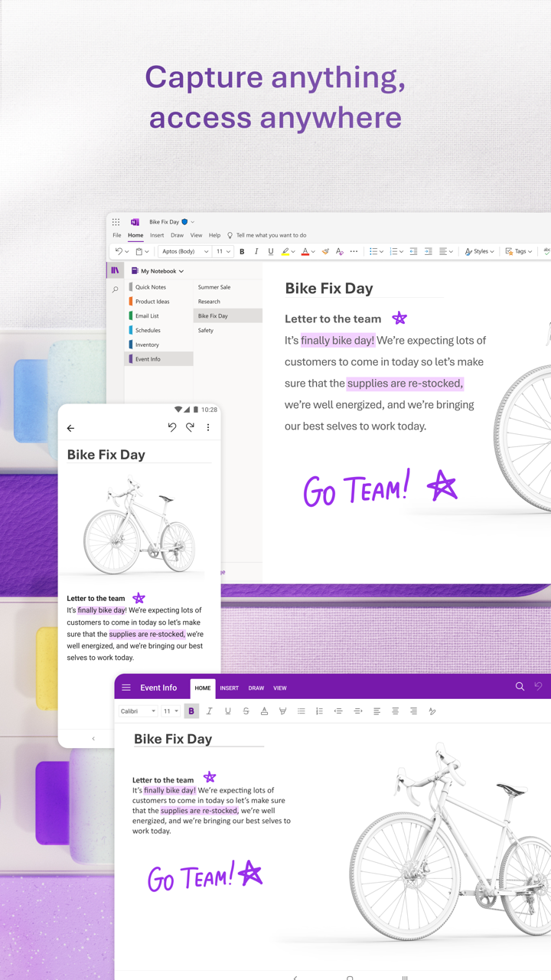Toggle Italic in the desktop ribbon
The width and height of the screenshot is (551, 980).
(256, 251)
